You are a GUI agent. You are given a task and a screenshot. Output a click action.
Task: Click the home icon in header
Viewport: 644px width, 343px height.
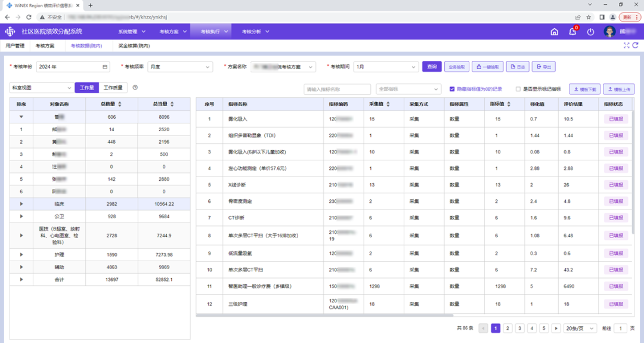(x=554, y=32)
